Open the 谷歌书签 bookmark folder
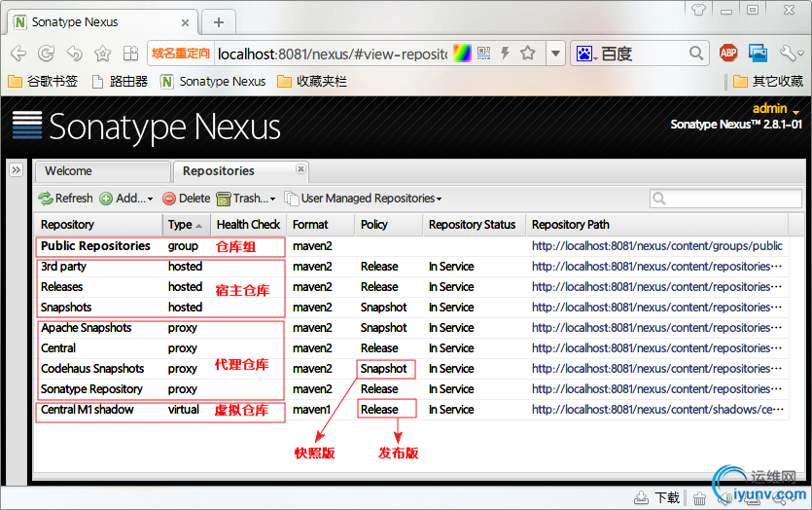This screenshot has width=812, height=510. [43, 82]
